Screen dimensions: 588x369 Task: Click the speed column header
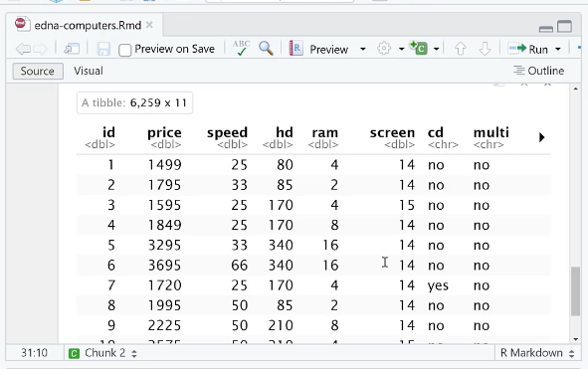(x=227, y=132)
